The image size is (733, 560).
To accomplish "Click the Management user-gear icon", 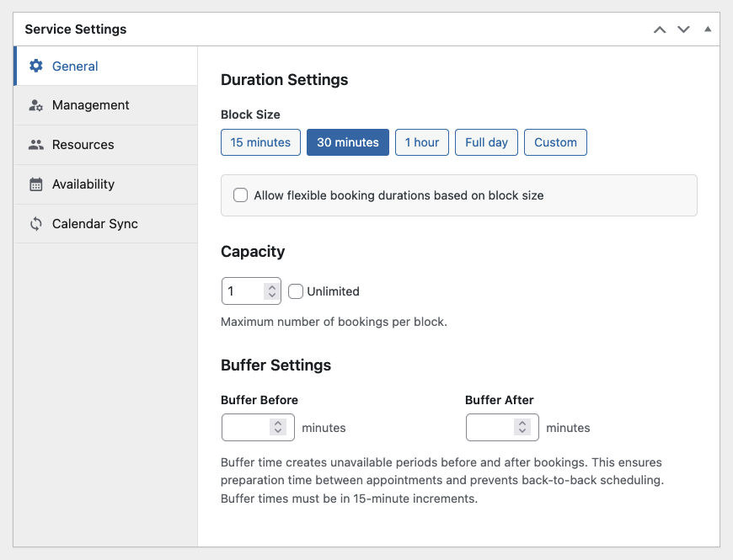I will [x=36, y=105].
